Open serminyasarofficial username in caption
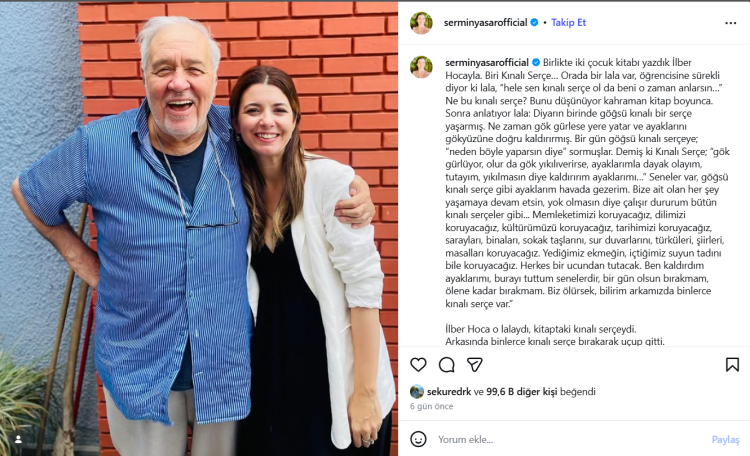This screenshot has width=750, height=456. pos(486,62)
